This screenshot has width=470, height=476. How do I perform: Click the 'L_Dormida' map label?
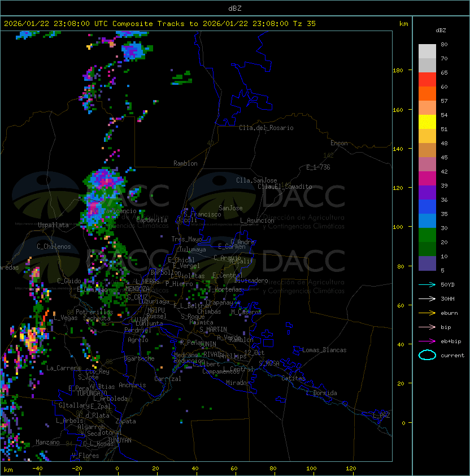tap(321, 393)
